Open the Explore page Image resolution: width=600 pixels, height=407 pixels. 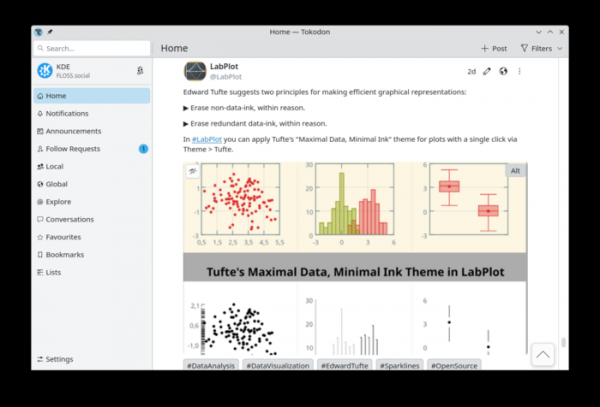click(58, 201)
